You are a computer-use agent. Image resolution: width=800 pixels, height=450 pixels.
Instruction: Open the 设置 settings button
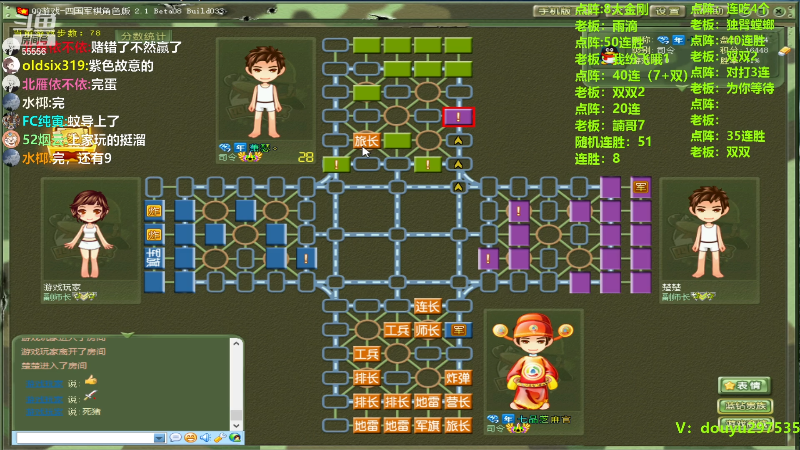click(x=667, y=11)
